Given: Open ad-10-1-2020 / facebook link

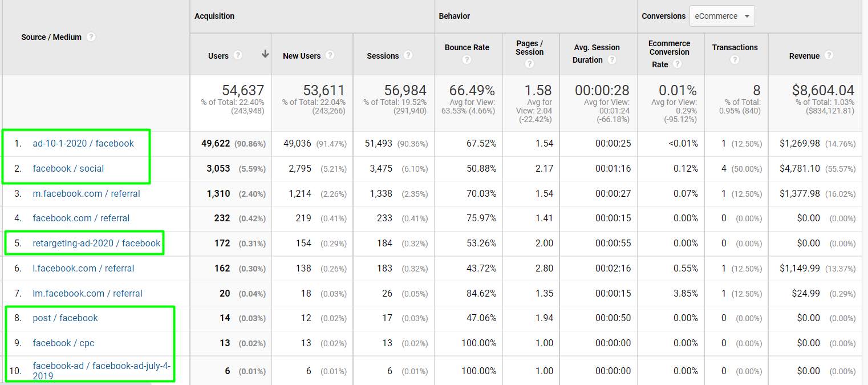Looking at the screenshot, I should coord(83,143).
